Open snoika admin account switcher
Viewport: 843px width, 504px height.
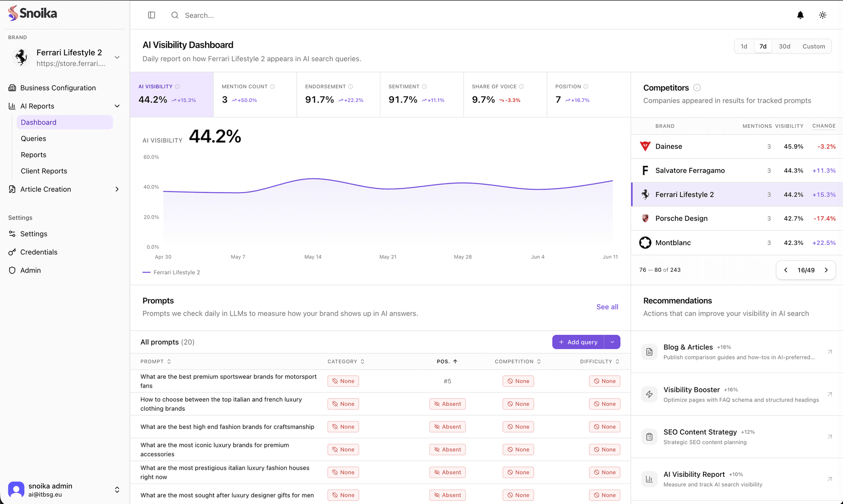pos(117,490)
